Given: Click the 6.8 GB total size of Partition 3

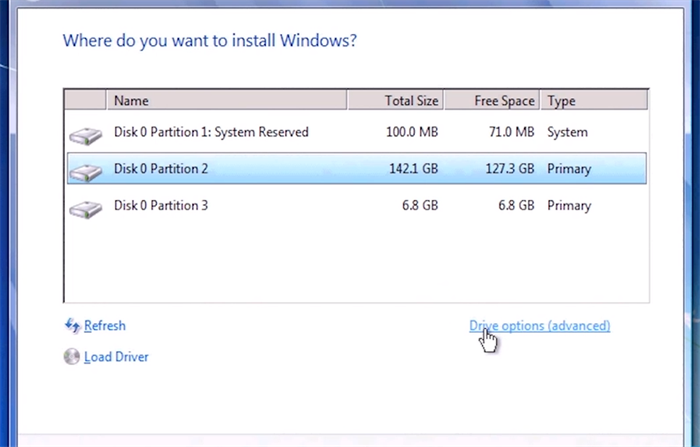Looking at the screenshot, I should pyautogui.click(x=420, y=205).
